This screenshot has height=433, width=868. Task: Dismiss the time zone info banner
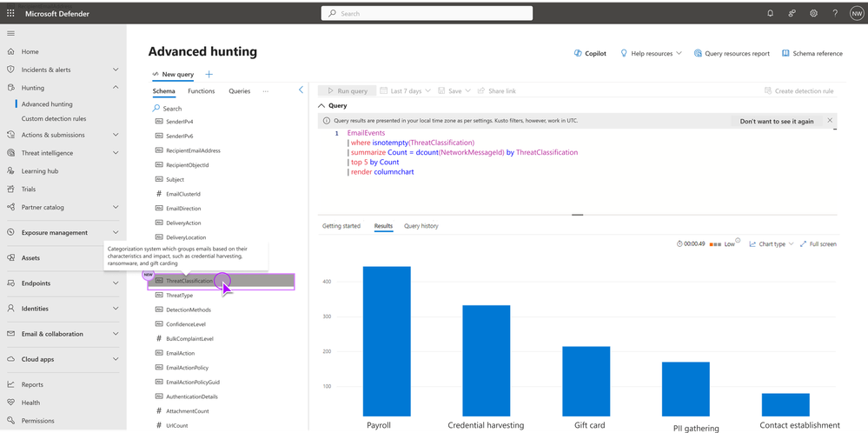(x=829, y=120)
